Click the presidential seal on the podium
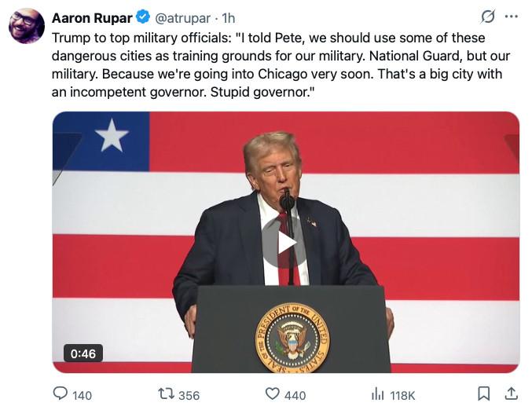This screenshot has width=532, height=410. coord(292,338)
